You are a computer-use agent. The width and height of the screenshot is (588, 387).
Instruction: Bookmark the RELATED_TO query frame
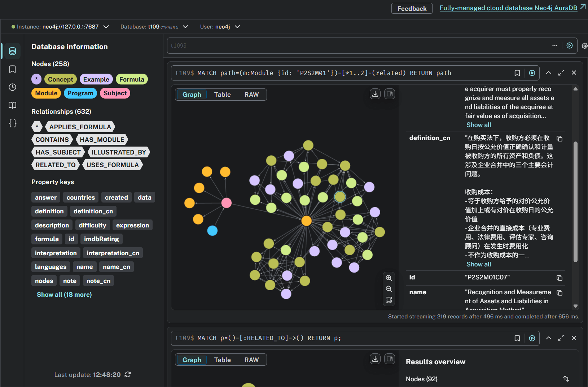517,338
